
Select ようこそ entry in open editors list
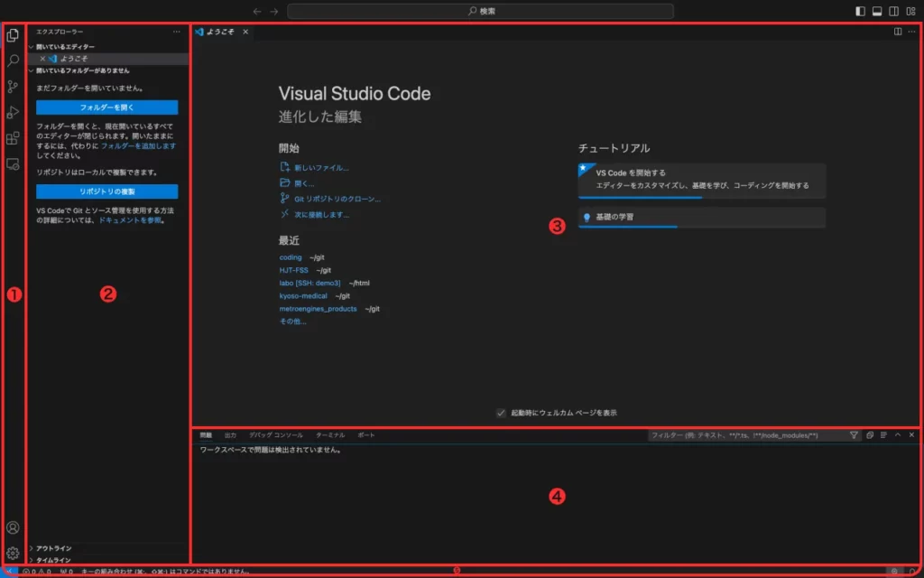point(109,59)
